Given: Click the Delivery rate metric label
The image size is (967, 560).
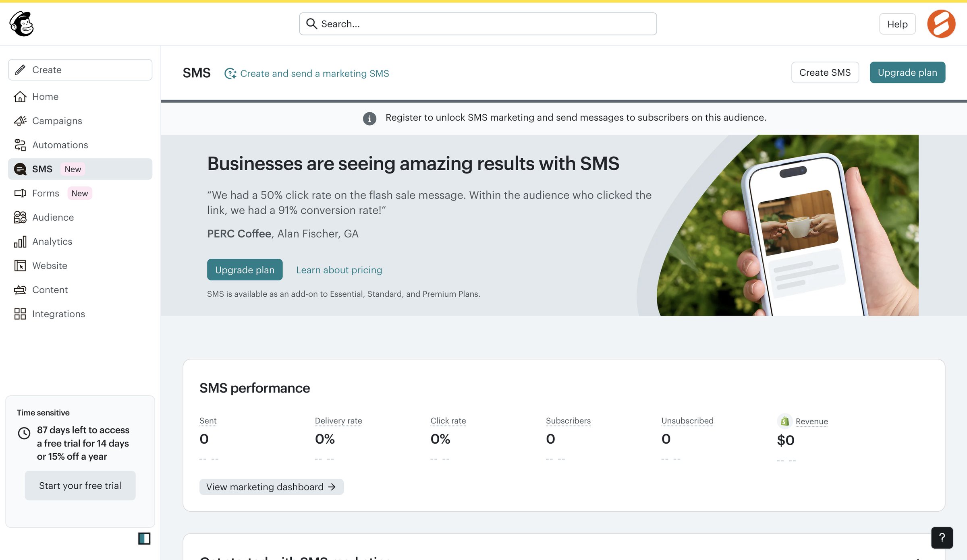Looking at the screenshot, I should coord(338,421).
